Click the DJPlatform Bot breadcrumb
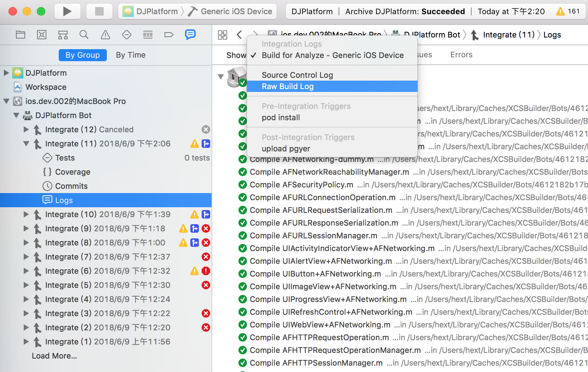The width and height of the screenshot is (588, 372). tap(426, 35)
